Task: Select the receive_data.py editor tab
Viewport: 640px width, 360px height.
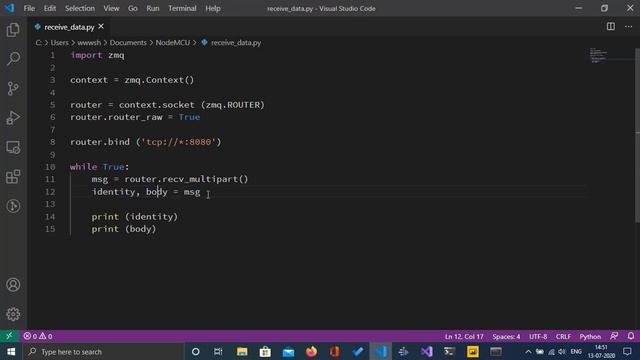Action: [x=69, y=27]
